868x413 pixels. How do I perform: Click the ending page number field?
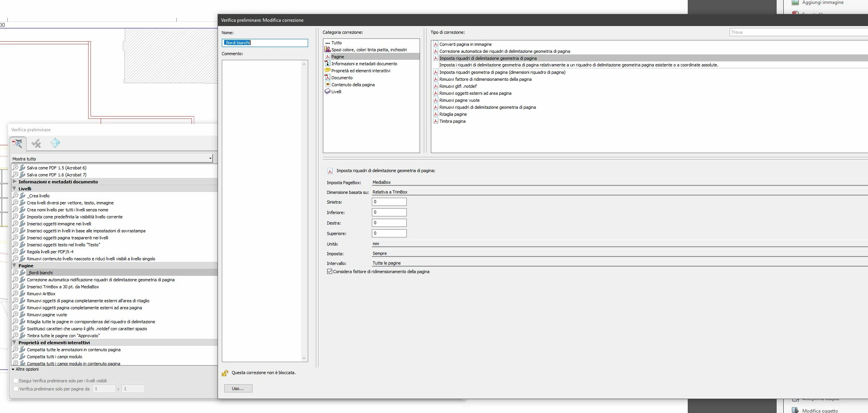click(133, 389)
